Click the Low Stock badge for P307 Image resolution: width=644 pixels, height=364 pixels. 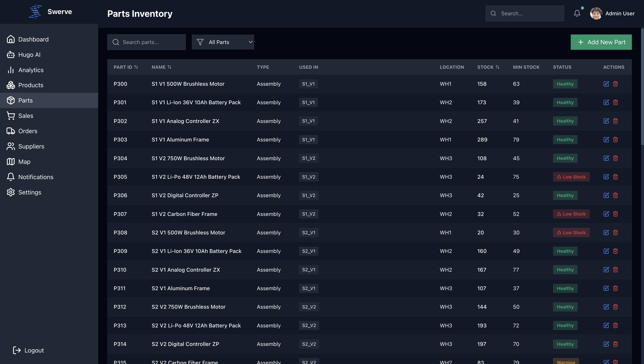tap(571, 214)
